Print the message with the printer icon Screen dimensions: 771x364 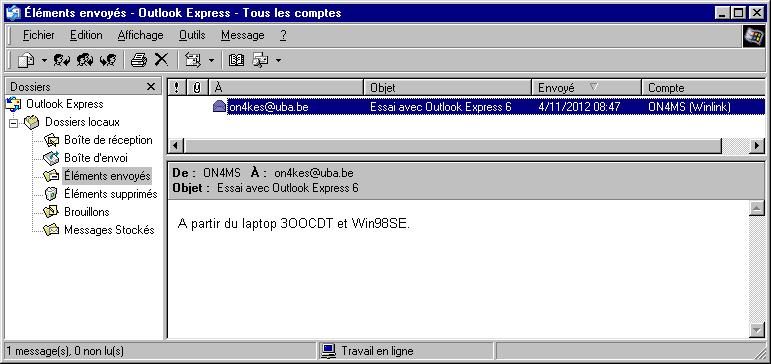pyautogui.click(x=139, y=60)
